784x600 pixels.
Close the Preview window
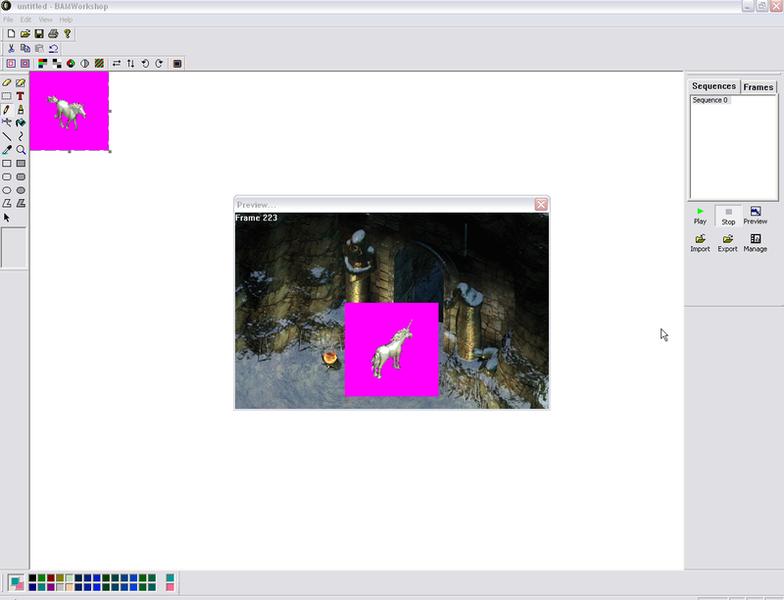[x=540, y=204]
